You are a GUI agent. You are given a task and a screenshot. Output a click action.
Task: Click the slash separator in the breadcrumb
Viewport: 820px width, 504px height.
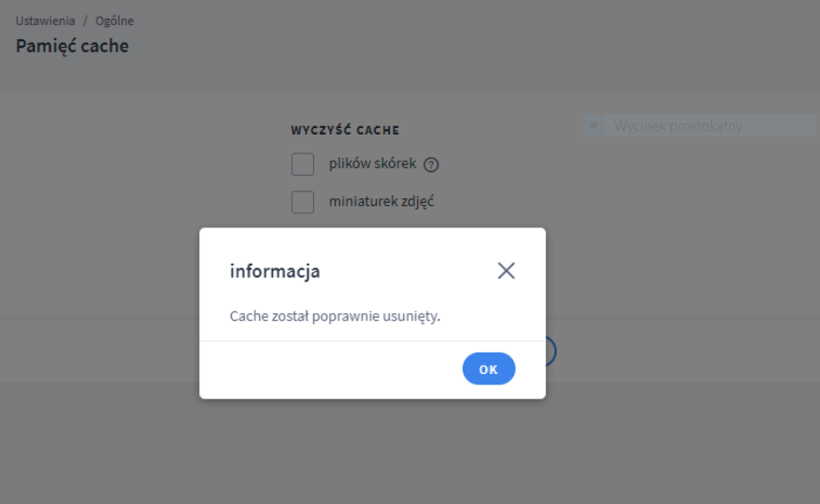[x=86, y=21]
